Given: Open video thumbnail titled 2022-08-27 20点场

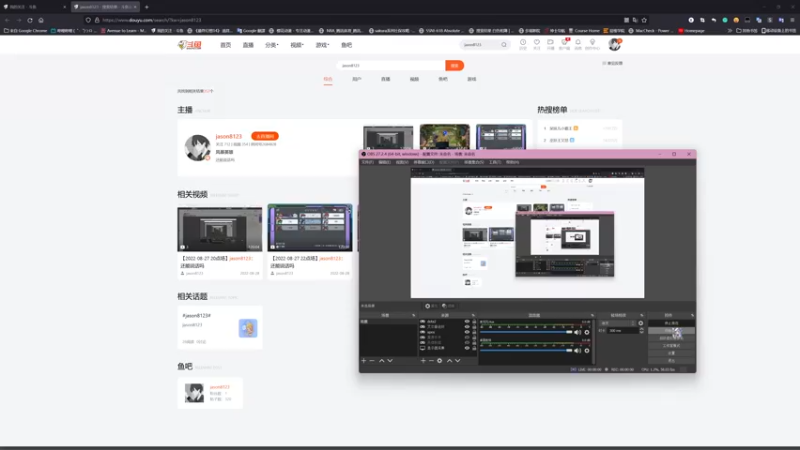Looking at the screenshot, I should 219,229.
